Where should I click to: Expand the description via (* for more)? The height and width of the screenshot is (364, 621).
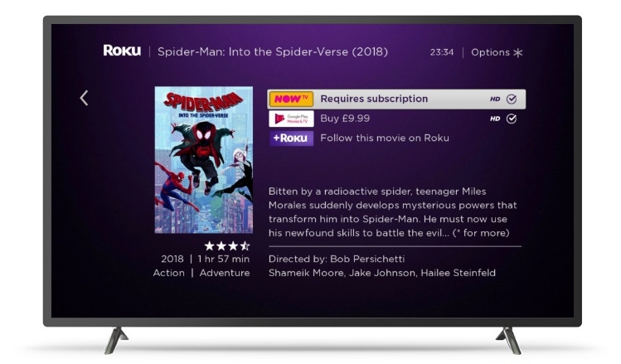pyautogui.click(x=481, y=233)
